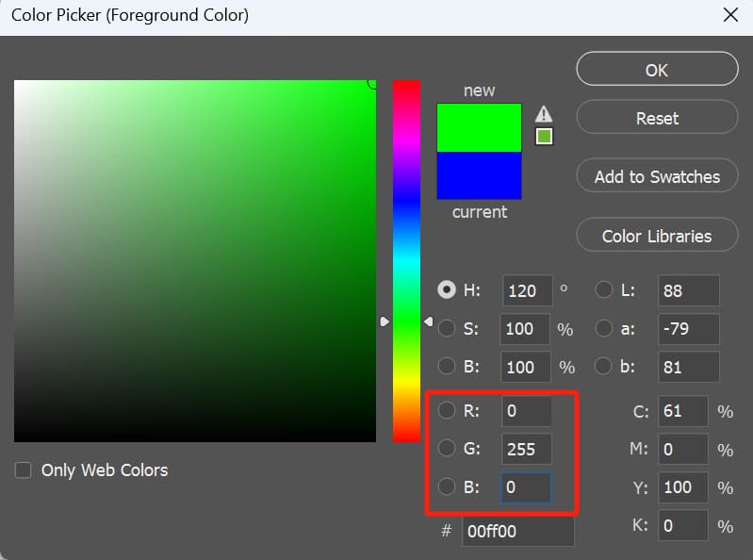Viewport: 753px width, 560px height.
Task: Select the G green radio button
Action: tap(447, 448)
